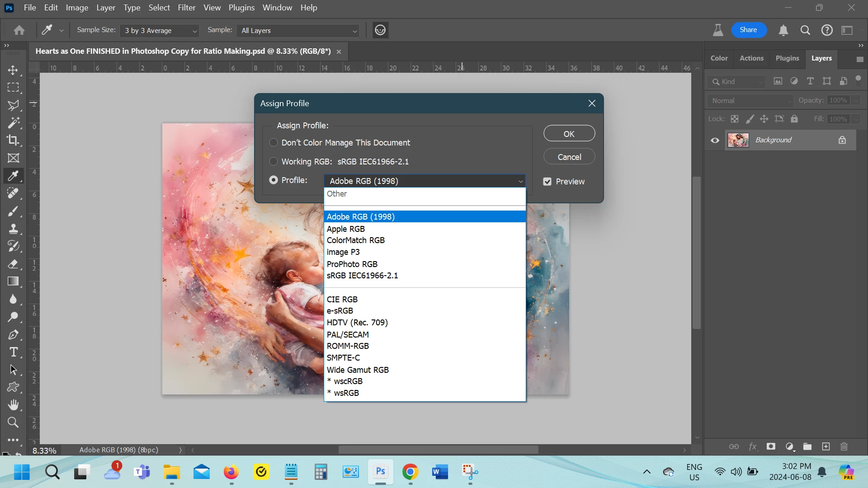Select the Crop tool
This screenshot has height=488, width=868.
coord(13,140)
